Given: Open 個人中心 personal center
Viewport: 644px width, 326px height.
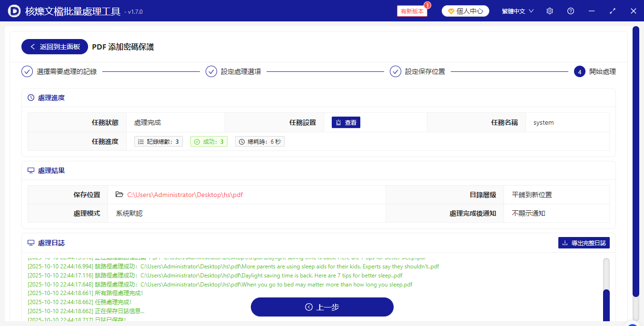Looking at the screenshot, I should [x=465, y=10].
